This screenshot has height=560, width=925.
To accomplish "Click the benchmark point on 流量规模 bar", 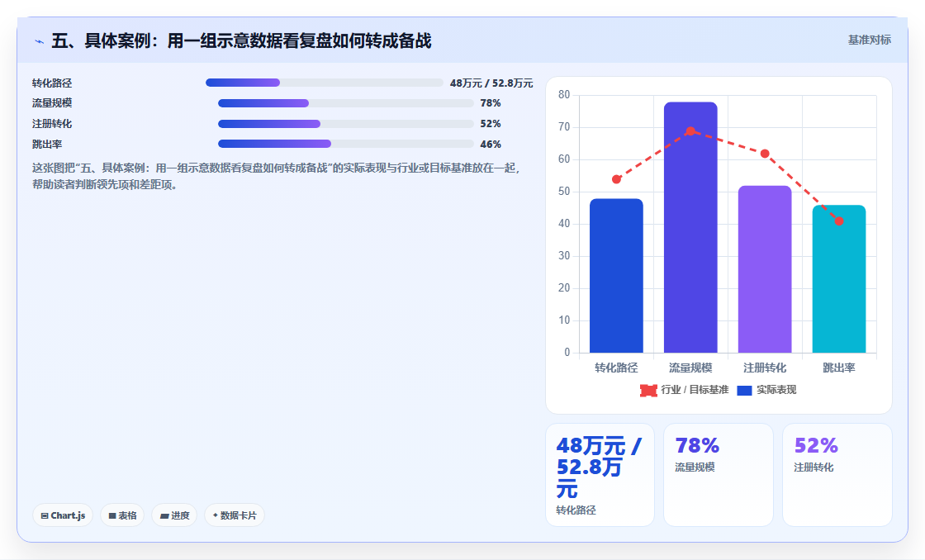I will [690, 131].
